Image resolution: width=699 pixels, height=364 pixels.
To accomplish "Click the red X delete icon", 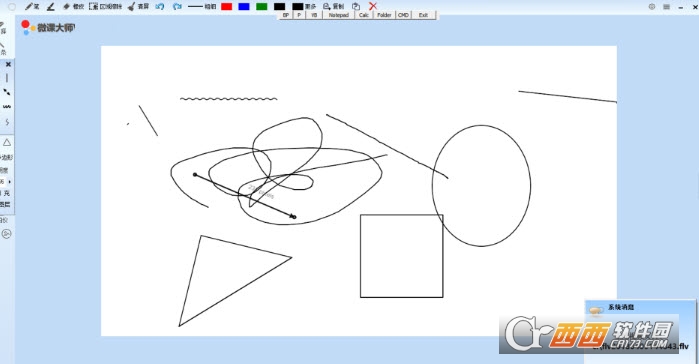I will (x=373, y=6).
